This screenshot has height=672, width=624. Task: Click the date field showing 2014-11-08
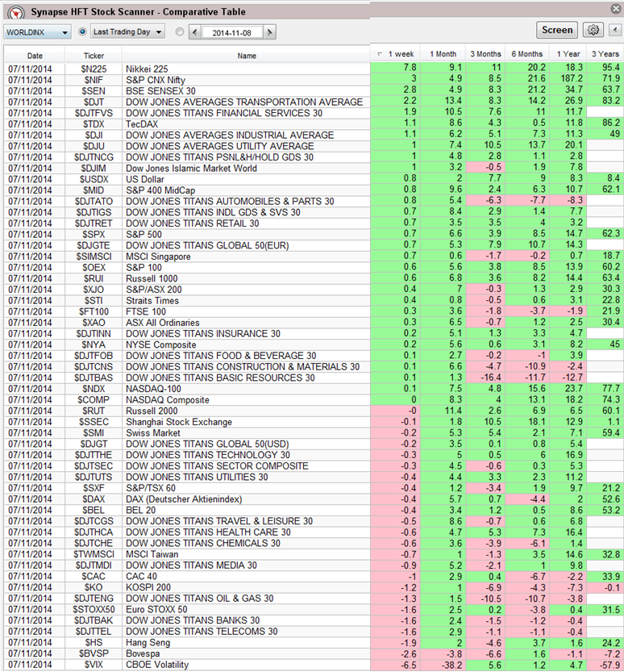click(231, 32)
